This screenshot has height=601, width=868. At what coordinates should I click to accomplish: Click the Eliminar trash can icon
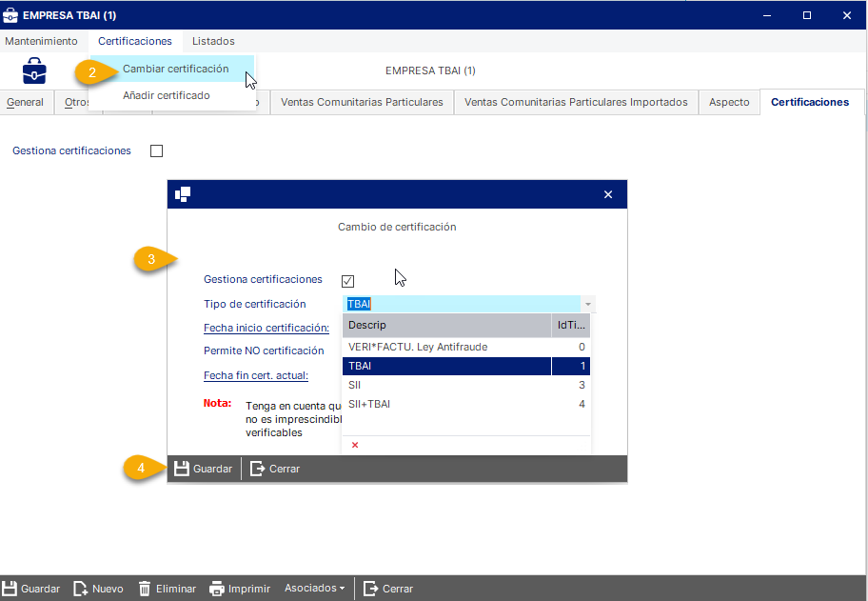(x=144, y=589)
